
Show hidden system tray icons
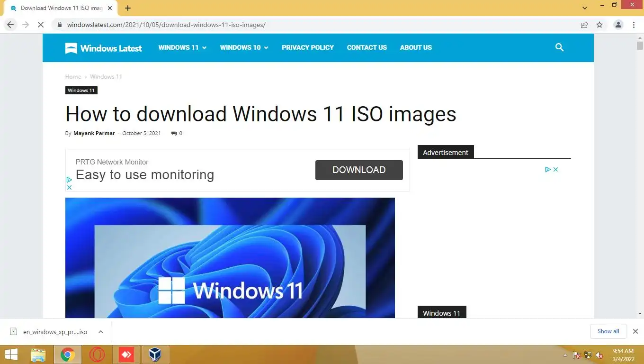[x=565, y=355]
